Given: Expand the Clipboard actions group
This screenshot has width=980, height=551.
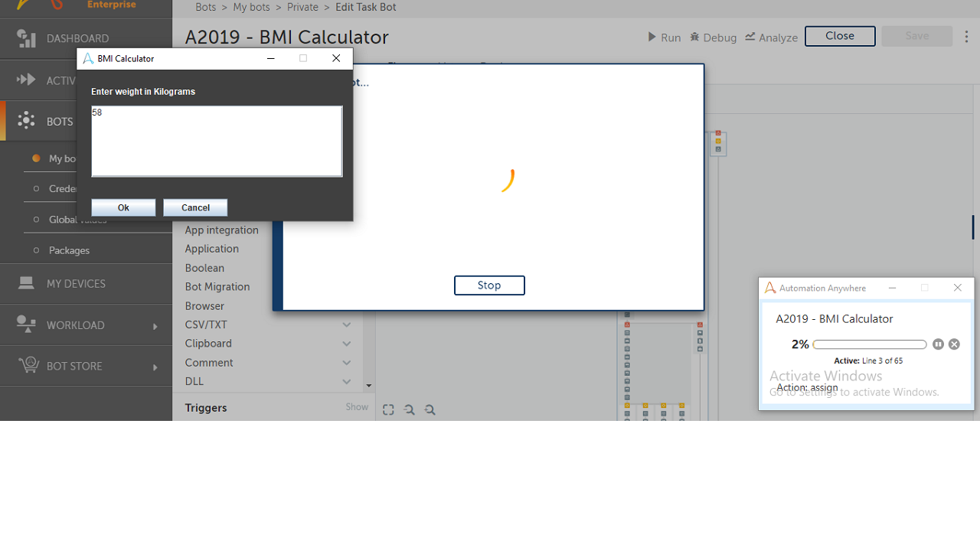Looking at the screenshot, I should [x=347, y=344].
